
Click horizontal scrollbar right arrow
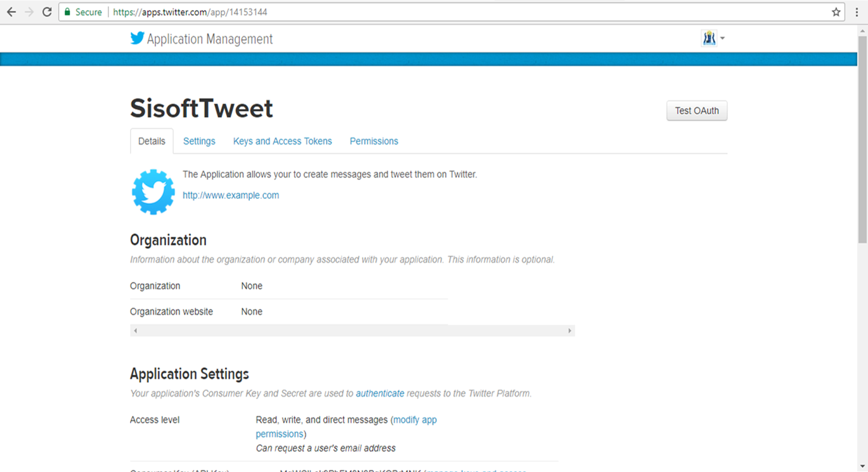(569, 331)
